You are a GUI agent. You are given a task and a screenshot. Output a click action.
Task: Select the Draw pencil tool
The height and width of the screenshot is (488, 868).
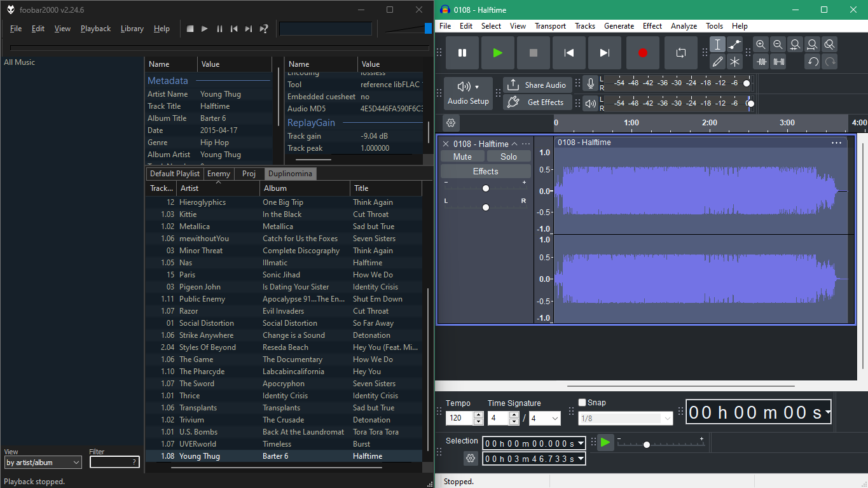[717, 62]
